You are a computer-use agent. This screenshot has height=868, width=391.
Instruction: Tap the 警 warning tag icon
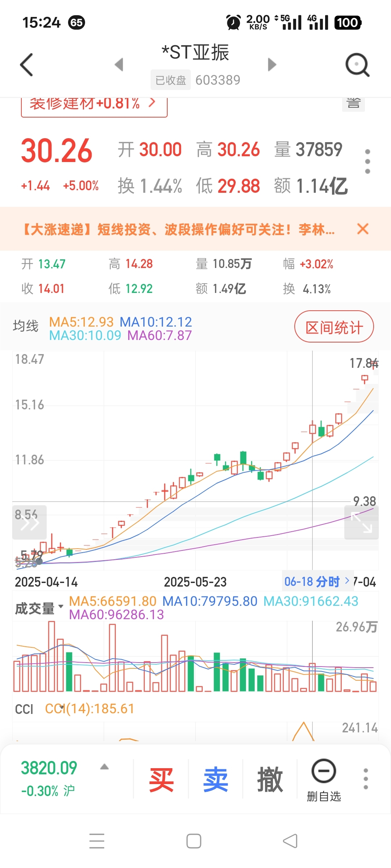click(353, 104)
